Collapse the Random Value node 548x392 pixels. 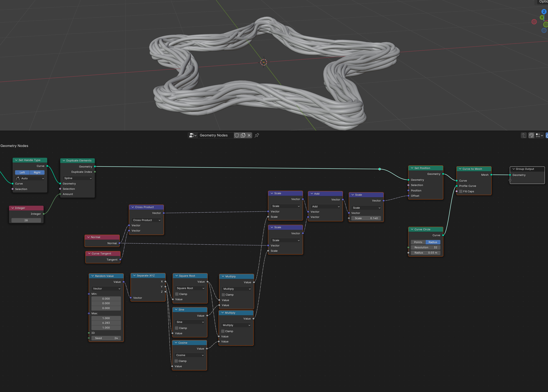pyautogui.click(x=93, y=276)
